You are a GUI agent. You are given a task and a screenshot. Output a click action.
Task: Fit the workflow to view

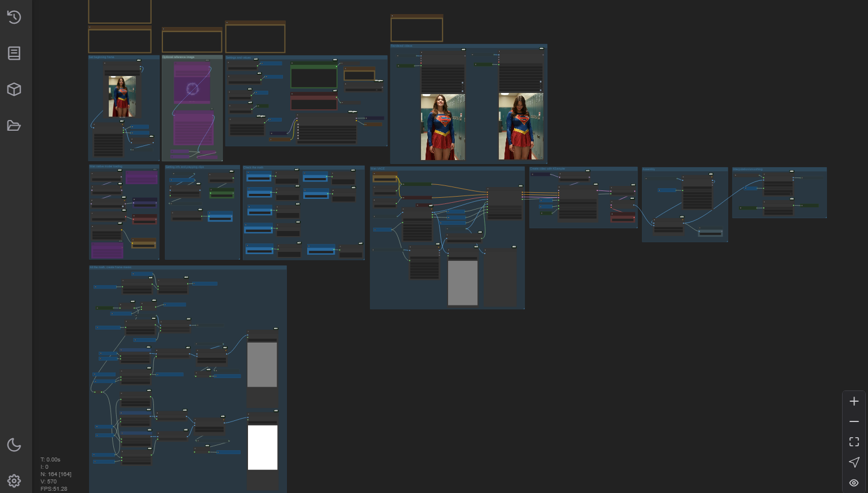854,442
